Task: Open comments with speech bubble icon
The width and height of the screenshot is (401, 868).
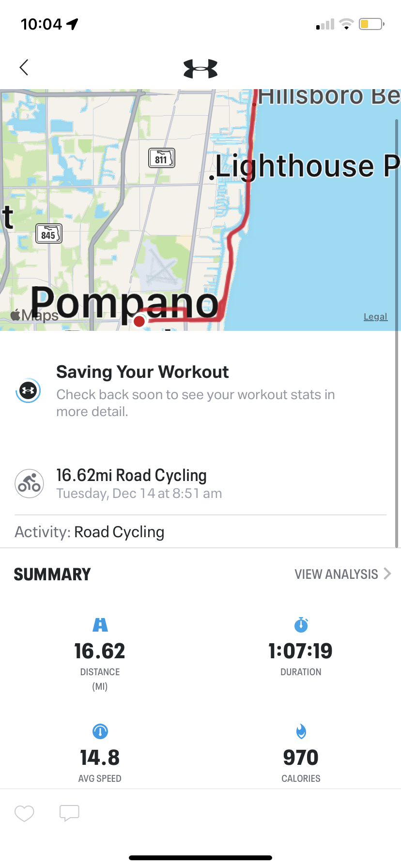Action: point(69,813)
